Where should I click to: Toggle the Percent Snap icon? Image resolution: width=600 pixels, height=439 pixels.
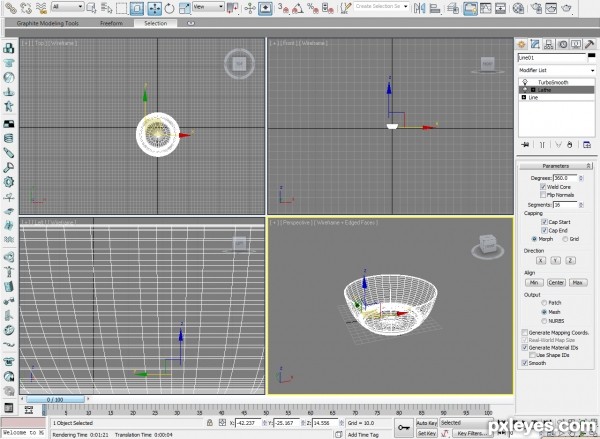pyautogui.click(x=313, y=8)
